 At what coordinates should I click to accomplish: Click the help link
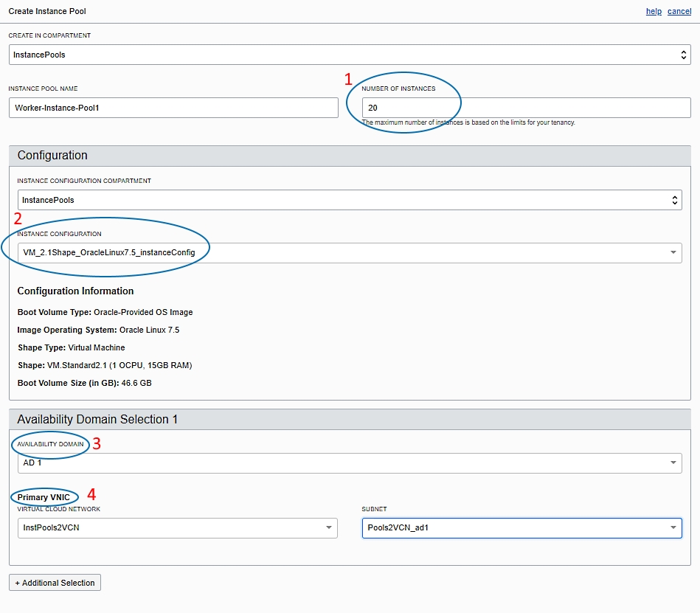653,11
